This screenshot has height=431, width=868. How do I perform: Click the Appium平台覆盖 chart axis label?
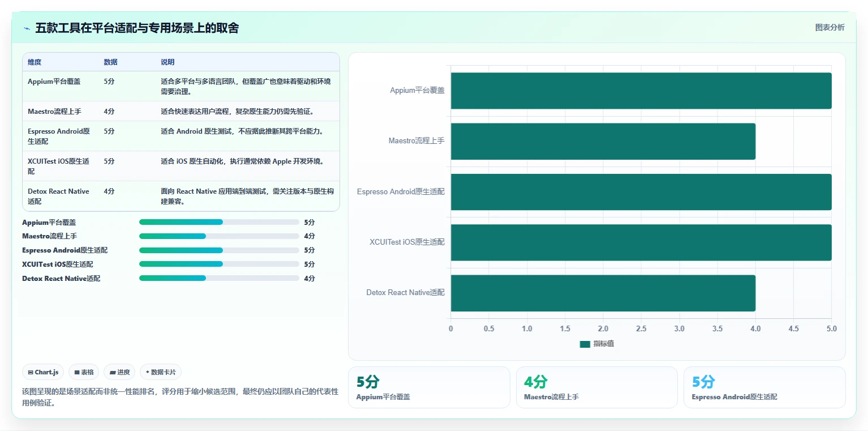[x=417, y=91]
